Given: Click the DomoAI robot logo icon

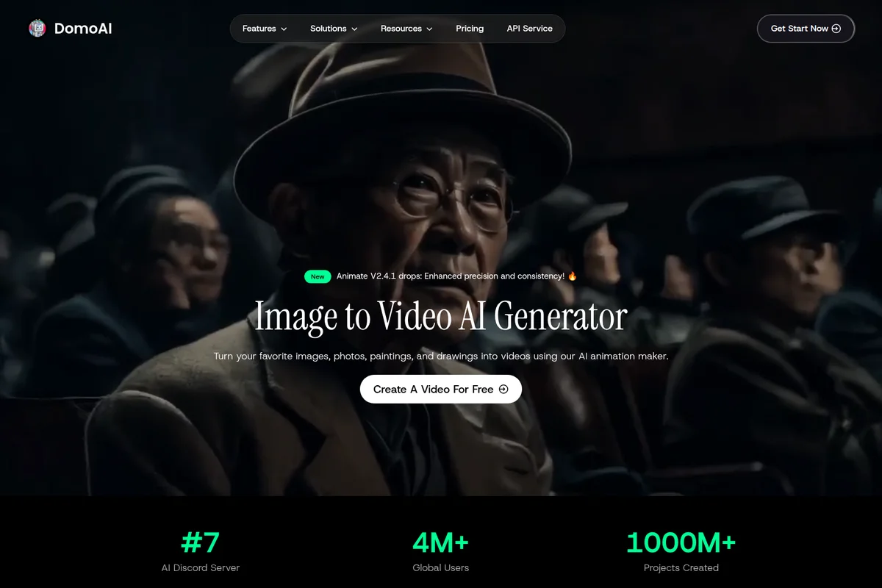Looking at the screenshot, I should pyautogui.click(x=37, y=29).
